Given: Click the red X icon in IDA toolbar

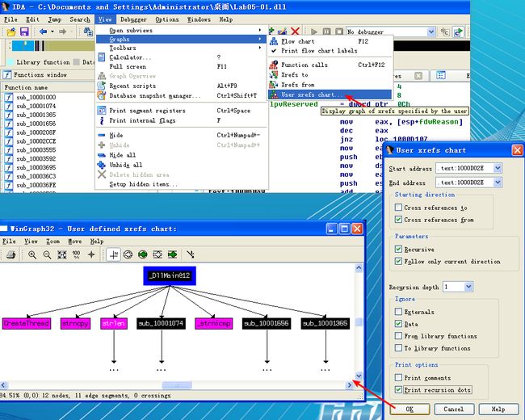Looking at the screenshot, I should click(x=295, y=31).
